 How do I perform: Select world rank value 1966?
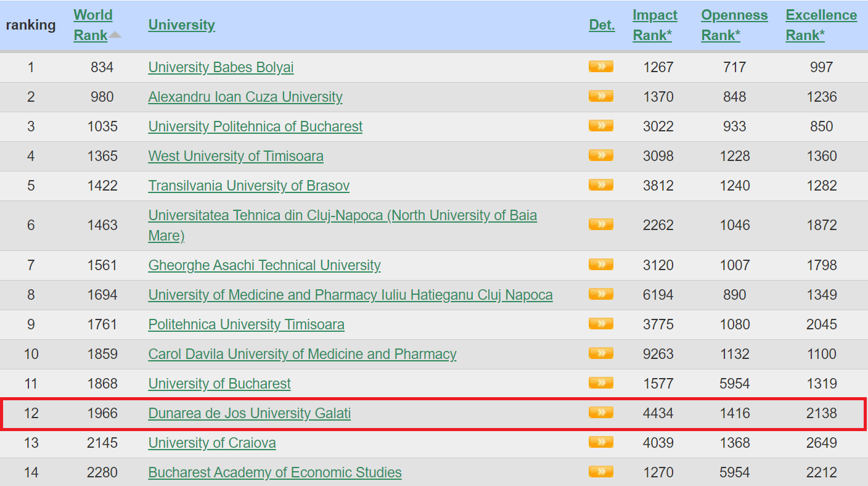point(102,413)
